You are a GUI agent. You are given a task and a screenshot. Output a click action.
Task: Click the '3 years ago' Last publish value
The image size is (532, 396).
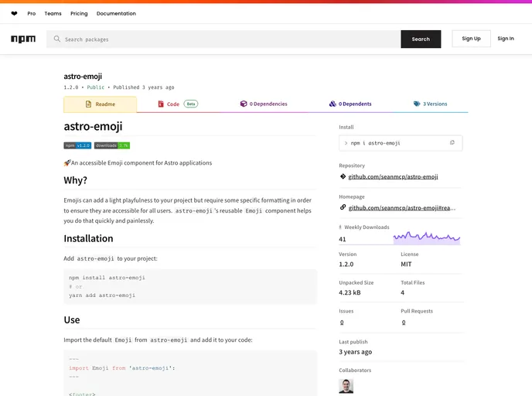pyautogui.click(x=355, y=352)
